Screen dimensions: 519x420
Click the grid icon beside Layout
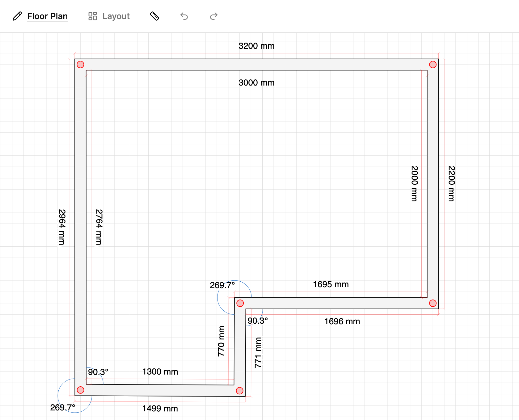click(93, 16)
